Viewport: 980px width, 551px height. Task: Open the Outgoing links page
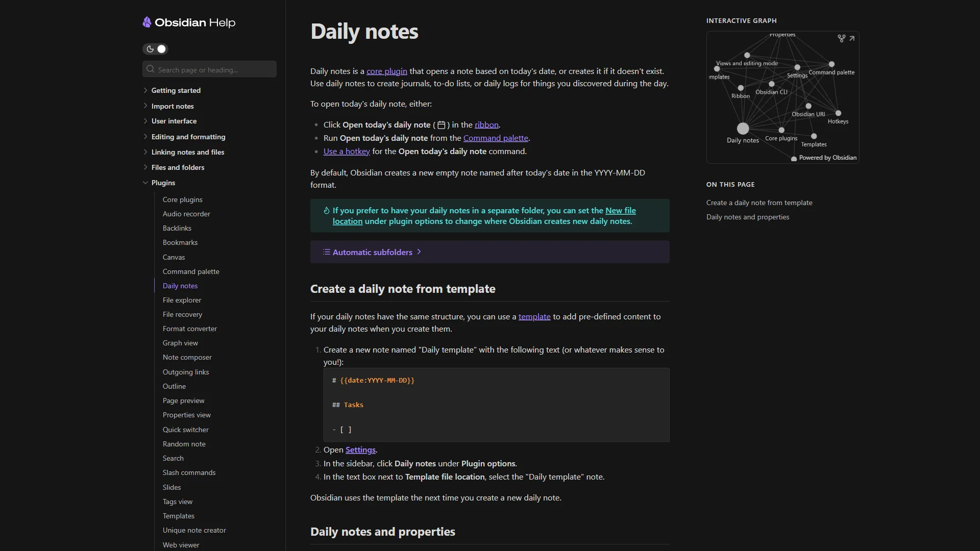pos(186,372)
